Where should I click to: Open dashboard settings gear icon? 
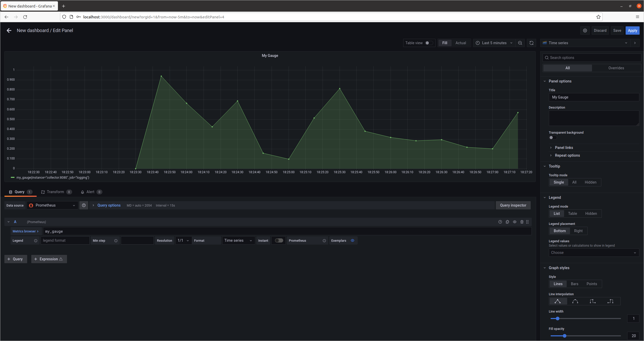(x=585, y=31)
